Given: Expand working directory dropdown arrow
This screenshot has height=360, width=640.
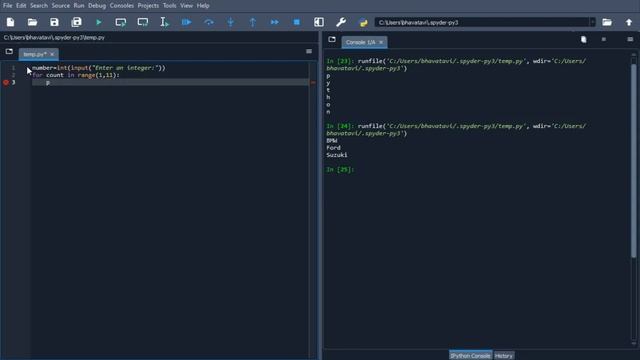Looking at the screenshot, I should [592, 22].
